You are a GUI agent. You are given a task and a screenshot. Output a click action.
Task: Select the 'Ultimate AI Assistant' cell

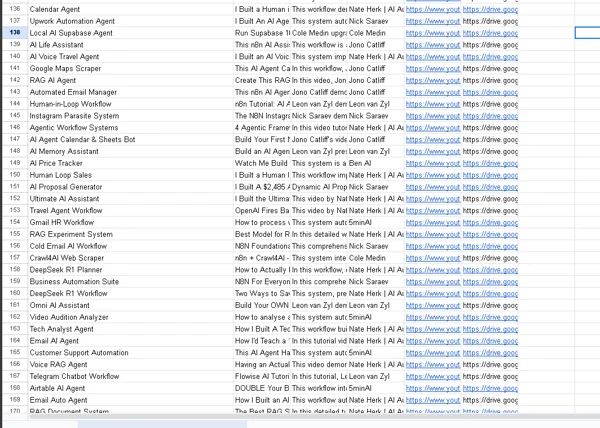pyautogui.click(x=131, y=199)
